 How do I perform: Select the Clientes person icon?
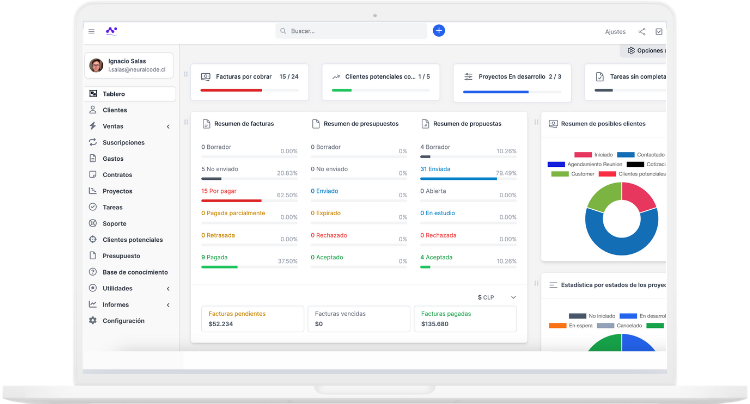(93, 110)
